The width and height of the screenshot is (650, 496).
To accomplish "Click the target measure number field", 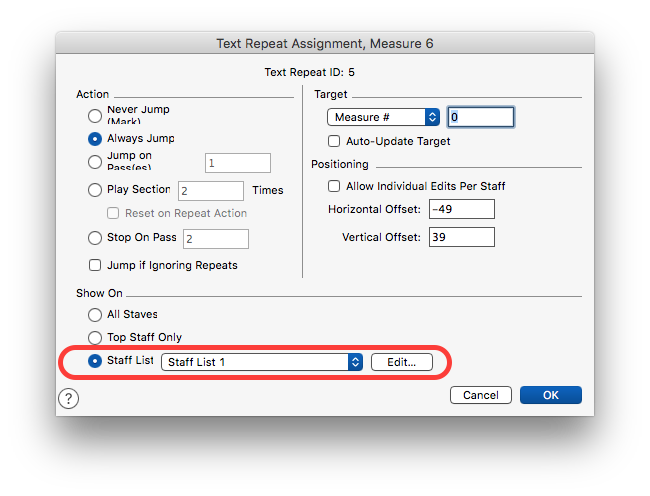I will click(x=480, y=117).
